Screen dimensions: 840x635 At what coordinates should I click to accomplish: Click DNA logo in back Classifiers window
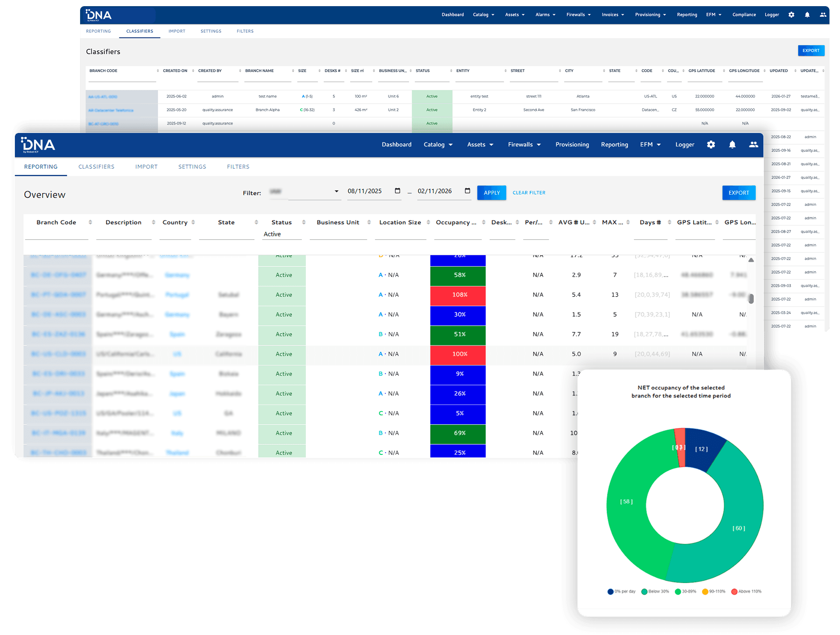(x=98, y=15)
